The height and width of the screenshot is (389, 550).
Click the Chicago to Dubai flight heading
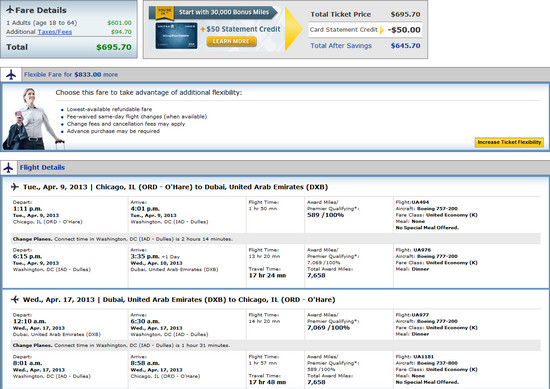[x=175, y=187]
